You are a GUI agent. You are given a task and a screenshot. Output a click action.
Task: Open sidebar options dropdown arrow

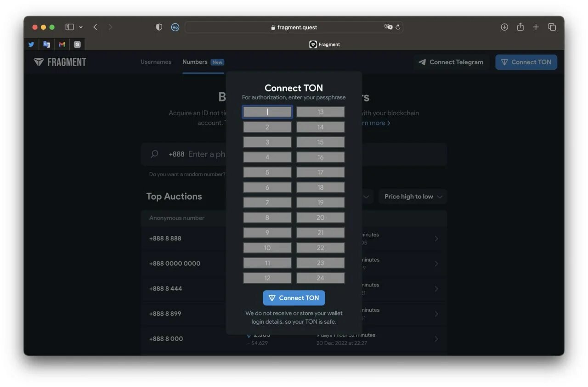pos(81,27)
